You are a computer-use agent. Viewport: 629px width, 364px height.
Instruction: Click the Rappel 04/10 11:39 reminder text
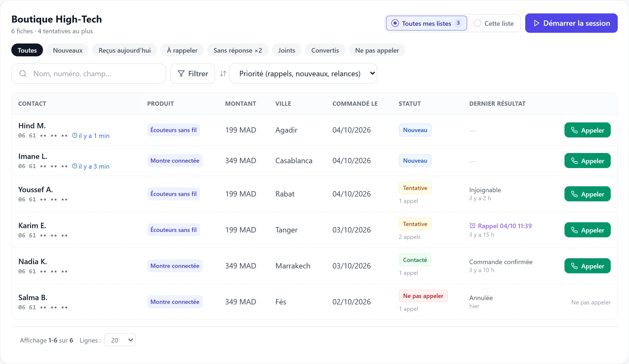[505, 226]
